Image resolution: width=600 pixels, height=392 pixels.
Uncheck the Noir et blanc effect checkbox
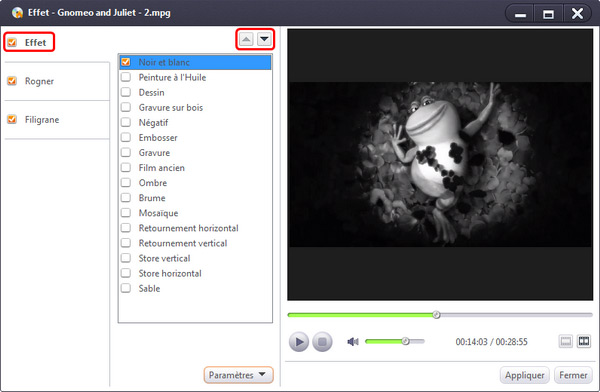coord(126,62)
